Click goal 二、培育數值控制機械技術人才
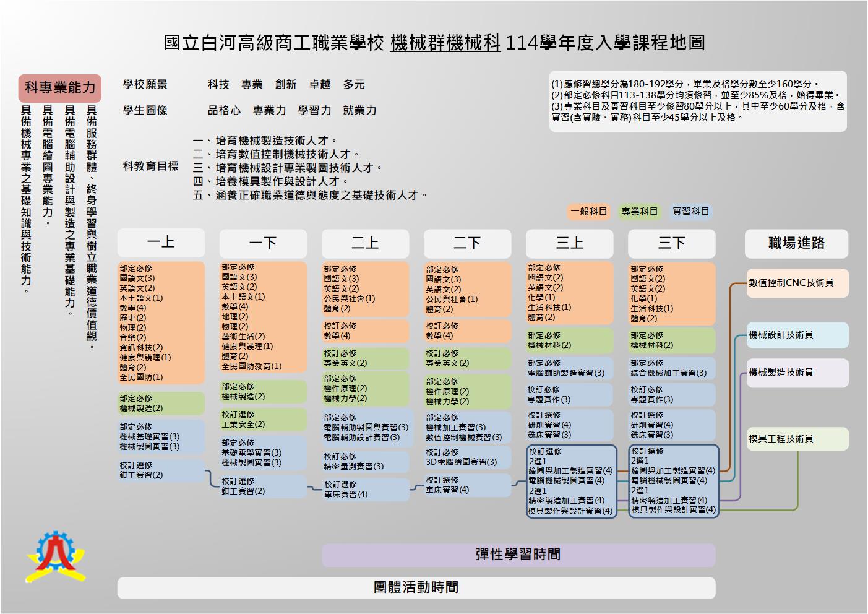The image size is (868, 614). [x=277, y=155]
